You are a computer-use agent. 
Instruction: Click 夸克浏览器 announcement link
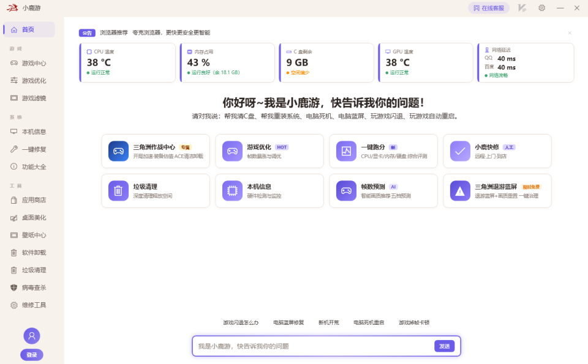(x=171, y=32)
